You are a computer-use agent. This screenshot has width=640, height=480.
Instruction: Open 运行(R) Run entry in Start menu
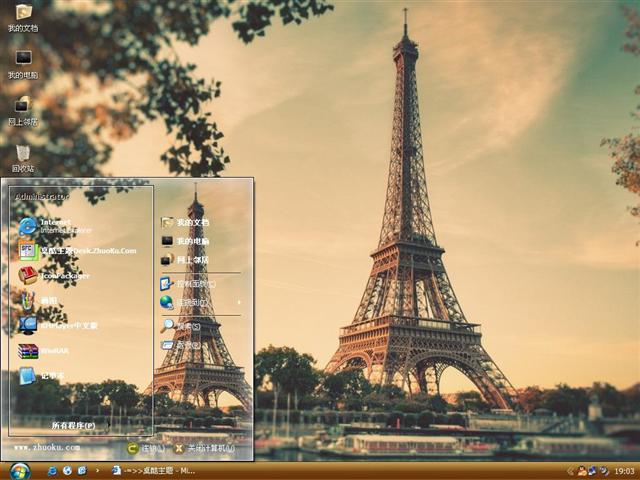180,345
